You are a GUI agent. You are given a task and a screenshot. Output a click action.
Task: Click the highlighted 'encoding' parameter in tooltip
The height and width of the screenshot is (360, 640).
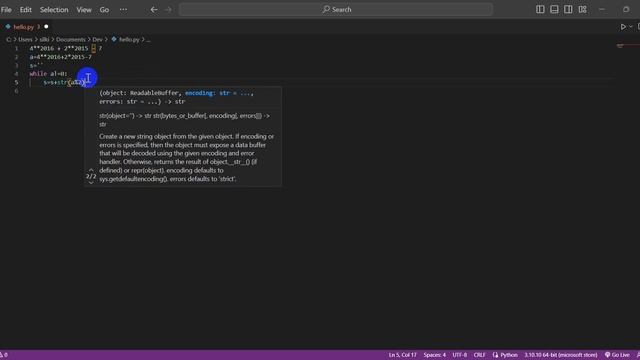pos(199,93)
